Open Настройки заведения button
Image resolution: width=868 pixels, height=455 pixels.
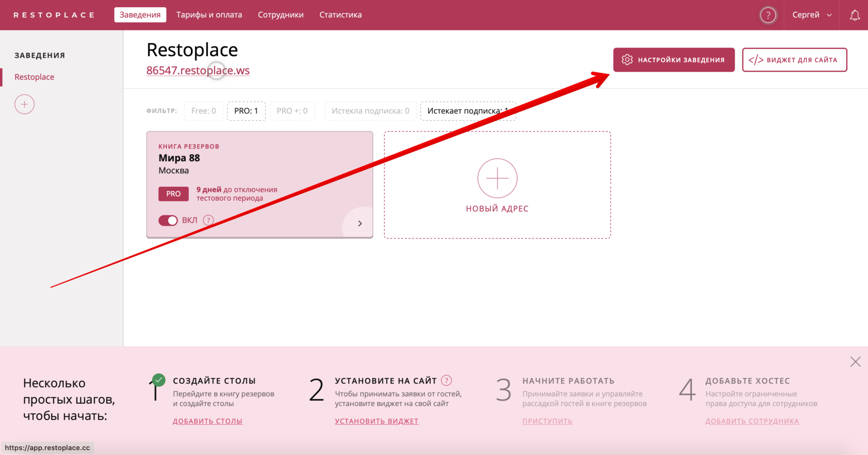click(674, 60)
